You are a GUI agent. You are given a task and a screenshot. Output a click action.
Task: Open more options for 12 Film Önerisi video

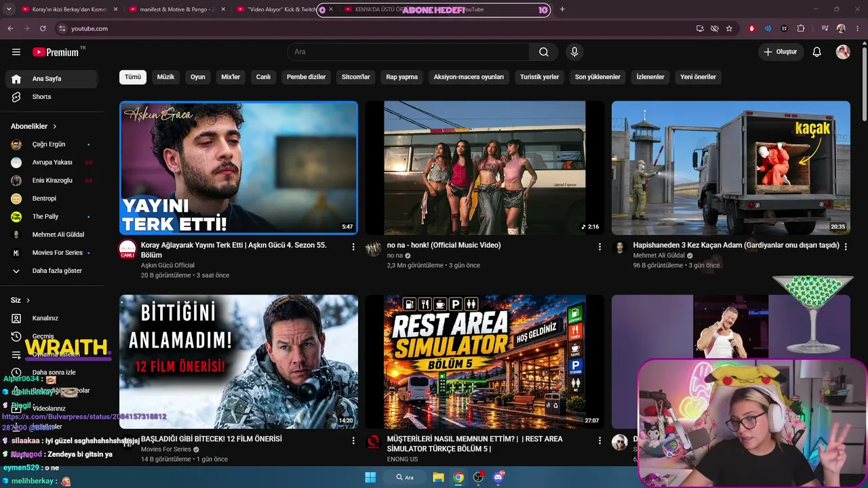click(x=353, y=441)
